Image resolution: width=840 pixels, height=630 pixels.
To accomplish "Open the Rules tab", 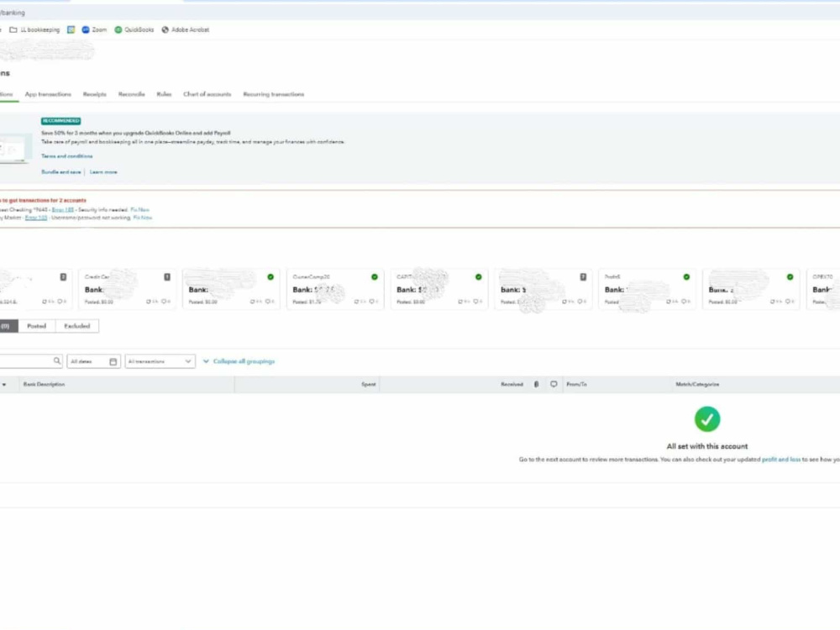I will tap(164, 94).
